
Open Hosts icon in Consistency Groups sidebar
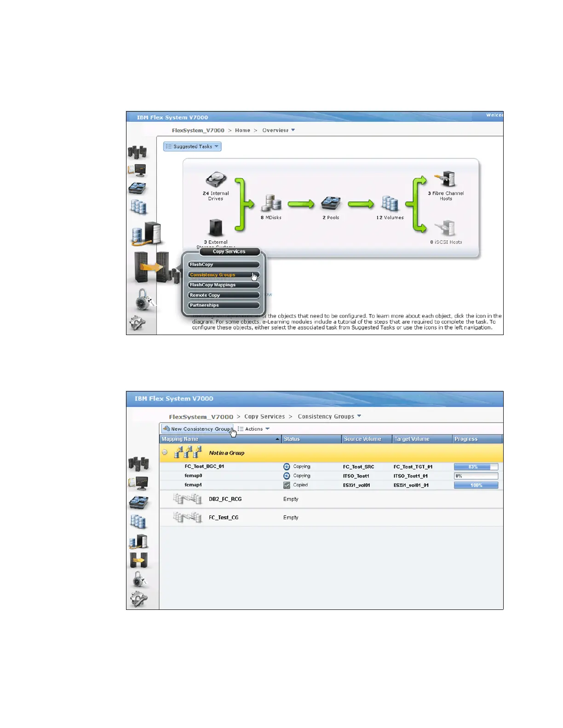tap(138, 541)
